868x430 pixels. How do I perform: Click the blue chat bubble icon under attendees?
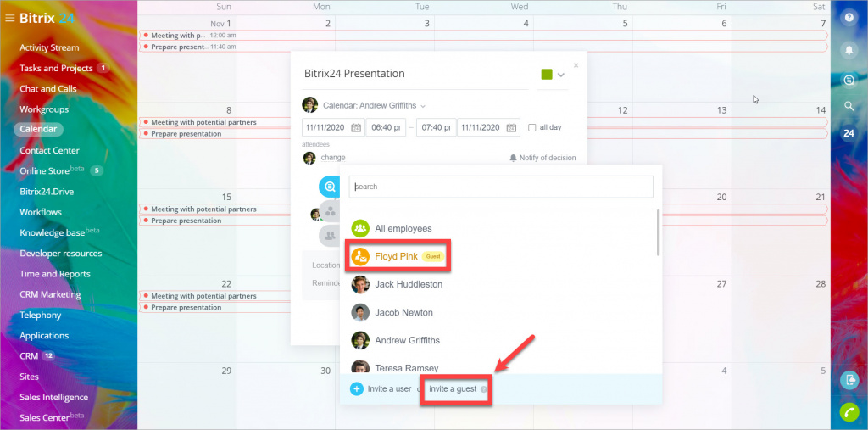point(329,187)
